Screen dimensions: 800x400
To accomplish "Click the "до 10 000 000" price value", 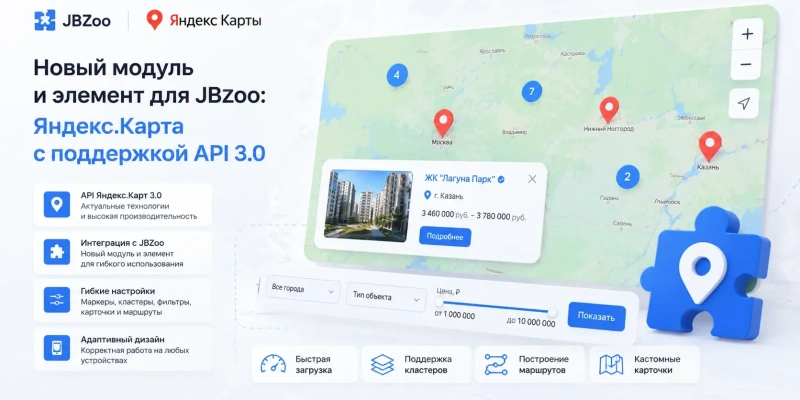I will (531, 323).
